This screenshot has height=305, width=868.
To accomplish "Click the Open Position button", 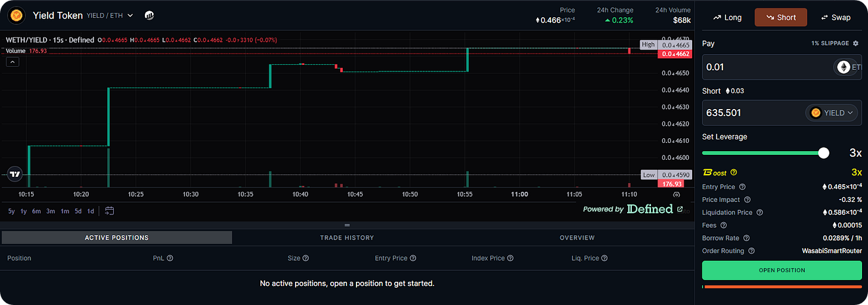I will point(782,270).
